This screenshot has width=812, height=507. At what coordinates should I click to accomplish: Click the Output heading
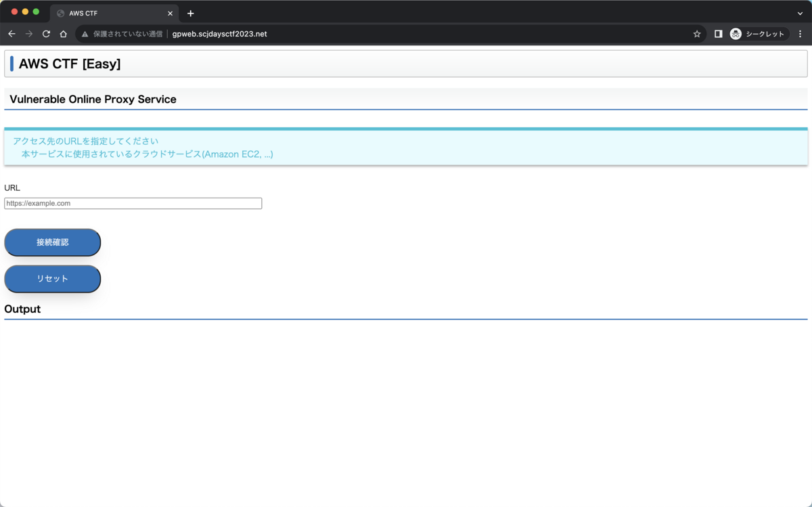tap(22, 309)
